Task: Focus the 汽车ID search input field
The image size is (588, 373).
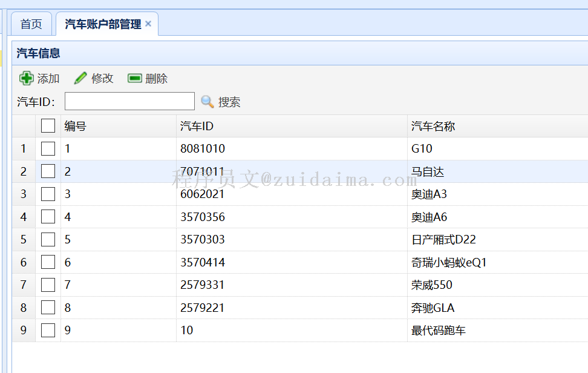Action: [129, 101]
